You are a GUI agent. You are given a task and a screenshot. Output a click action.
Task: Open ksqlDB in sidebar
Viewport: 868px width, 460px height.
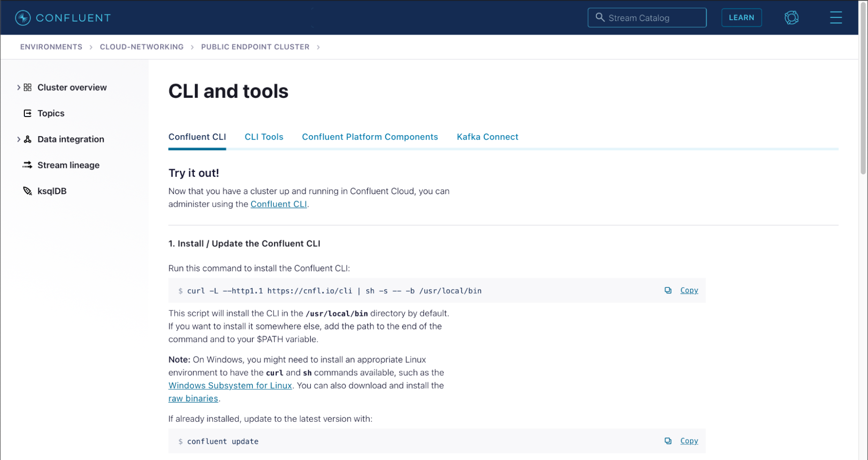pyautogui.click(x=52, y=191)
